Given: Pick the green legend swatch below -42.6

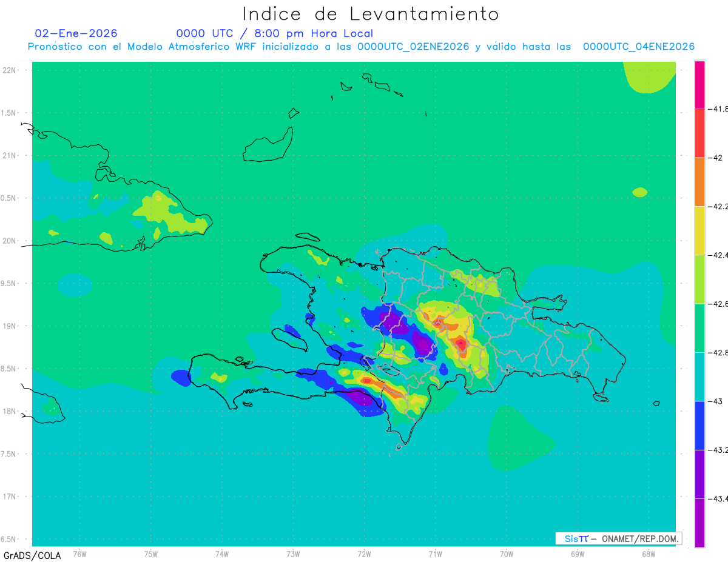Looking at the screenshot, I should (699, 328).
